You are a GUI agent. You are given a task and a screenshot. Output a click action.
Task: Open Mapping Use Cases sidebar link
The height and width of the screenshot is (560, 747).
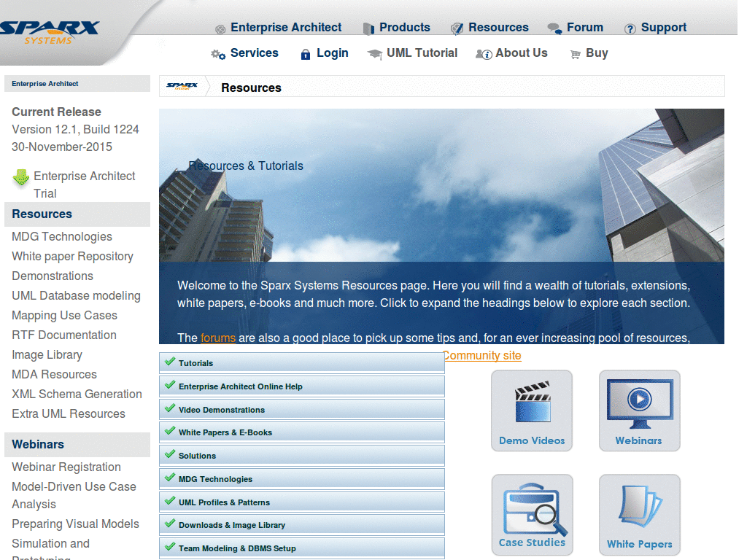click(x=64, y=315)
